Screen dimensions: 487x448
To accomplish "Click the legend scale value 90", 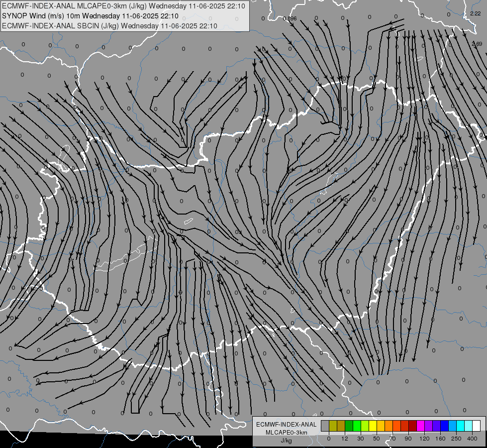I will click(408, 439).
